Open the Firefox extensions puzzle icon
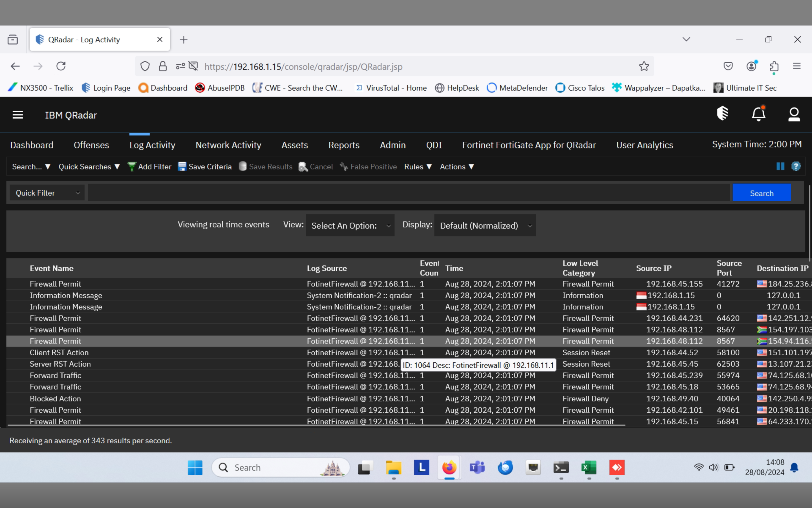This screenshot has width=812, height=508. point(774,66)
